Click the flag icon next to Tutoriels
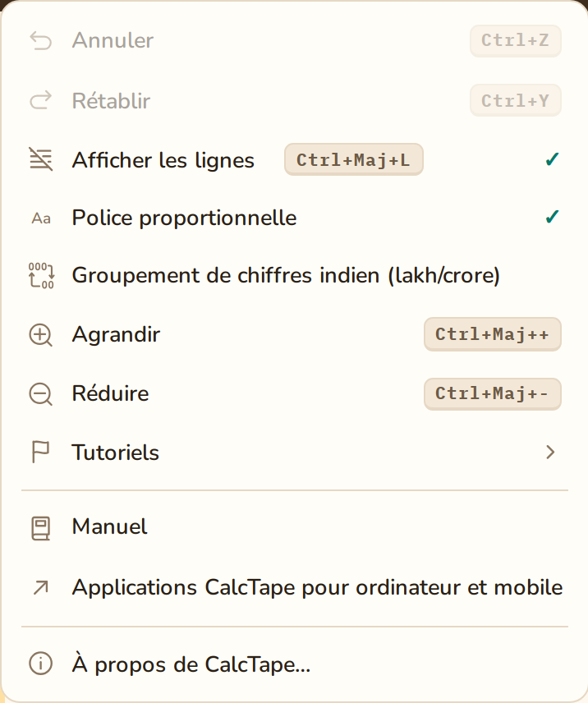 click(40, 452)
